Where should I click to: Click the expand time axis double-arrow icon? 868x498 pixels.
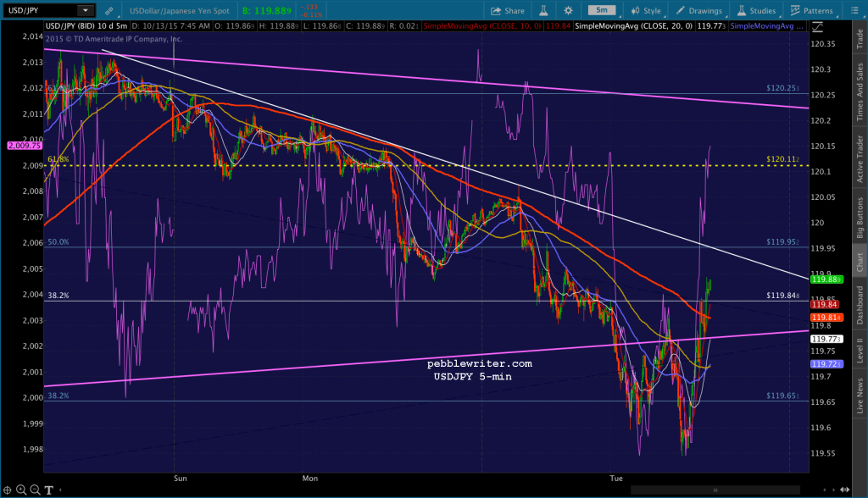pyautogui.click(x=845, y=490)
